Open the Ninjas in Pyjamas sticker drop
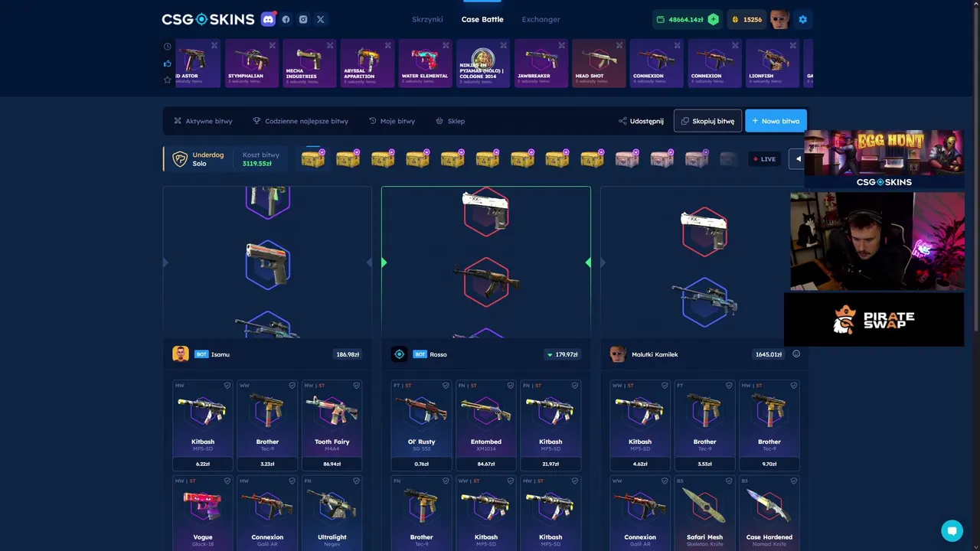Screen dimensions: 980x551 (x=483, y=63)
